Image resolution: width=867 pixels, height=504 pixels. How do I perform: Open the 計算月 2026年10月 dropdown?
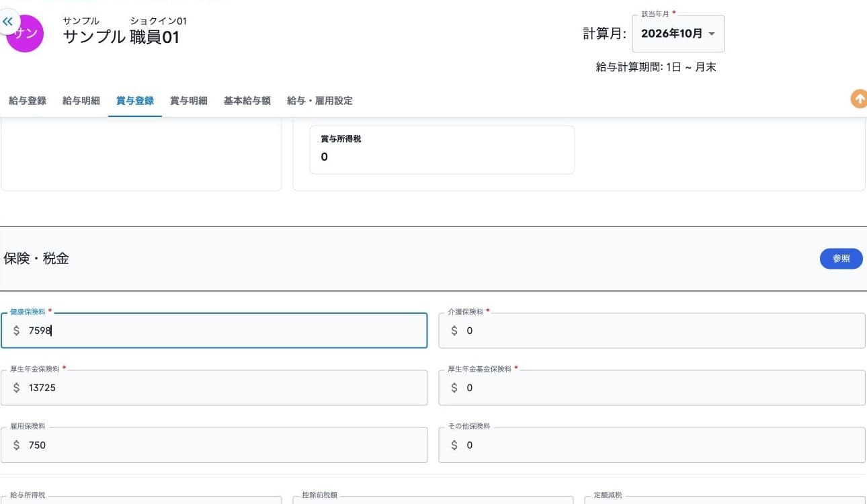point(678,34)
